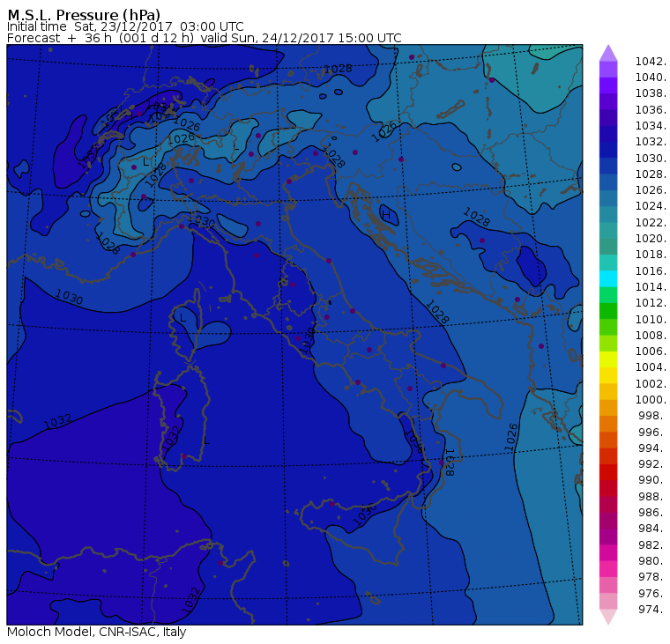Pick the cyan swatch between 1014 and 1016

[x=608, y=279]
